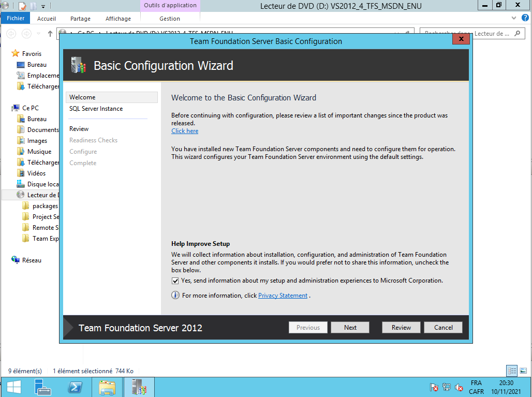This screenshot has height=397, width=532.
Task: Open the Quick Access Toolbar dropdown
Action: pyautogui.click(x=43, y=6)
